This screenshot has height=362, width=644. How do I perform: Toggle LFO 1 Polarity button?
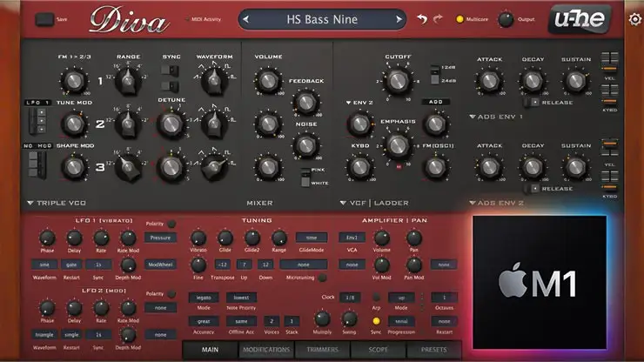tap(171, 224)
